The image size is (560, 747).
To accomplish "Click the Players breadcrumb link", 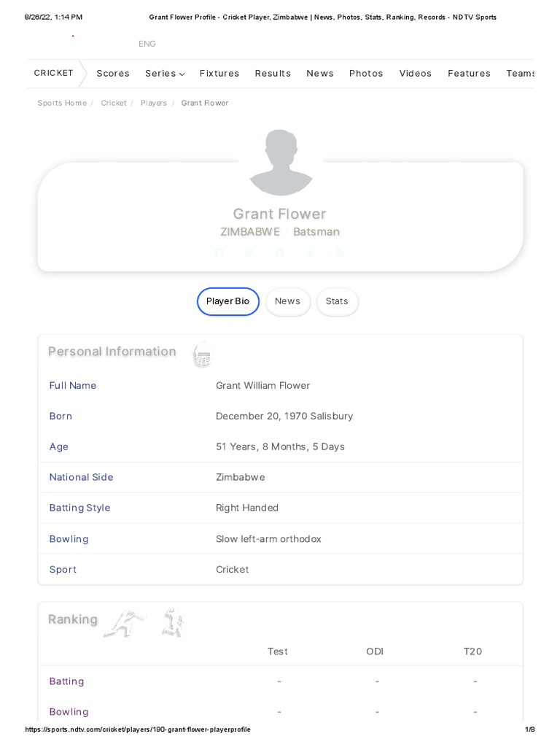I will (x=154, y=104).
